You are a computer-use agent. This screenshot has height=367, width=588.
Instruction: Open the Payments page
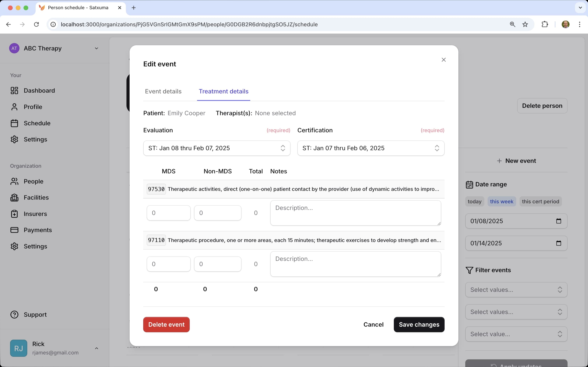pos(31,230)
